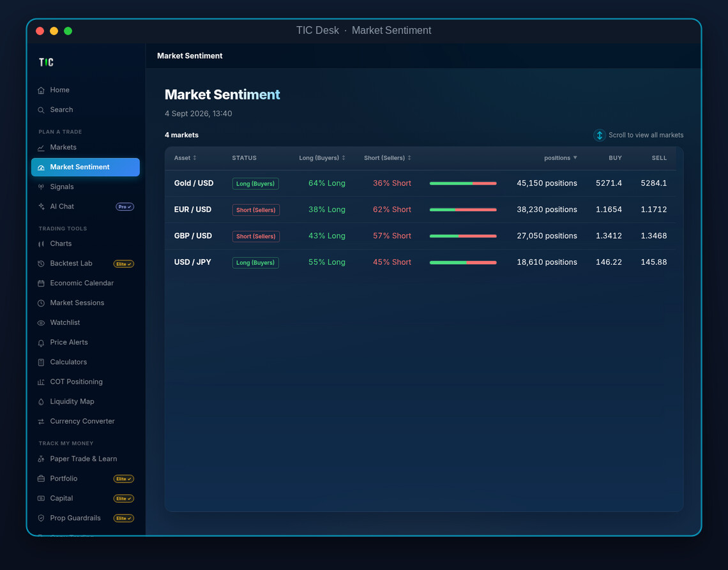Click 27,050 positions cell
Image resolution: width=728 pixels, height=570 pixels.
547,236
